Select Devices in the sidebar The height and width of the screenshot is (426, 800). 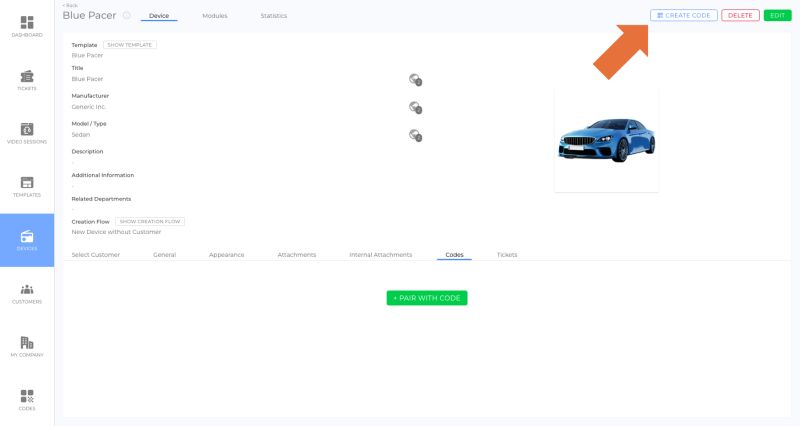tap(27, 240)
